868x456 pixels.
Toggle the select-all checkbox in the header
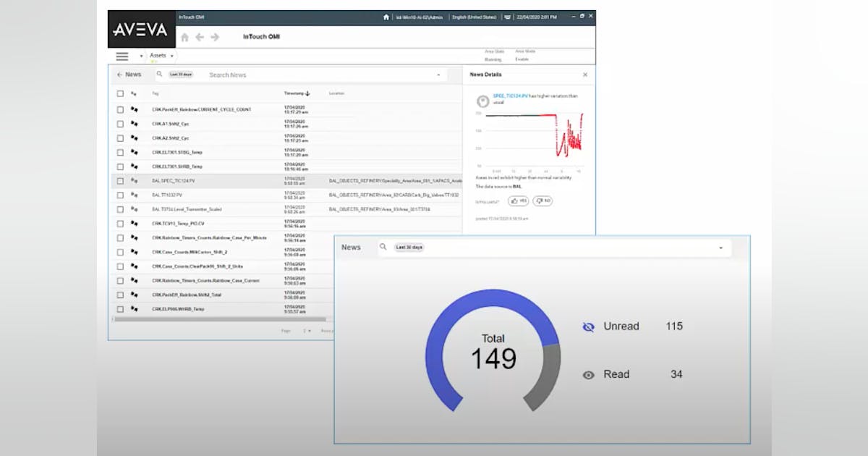tap(119, 93)
